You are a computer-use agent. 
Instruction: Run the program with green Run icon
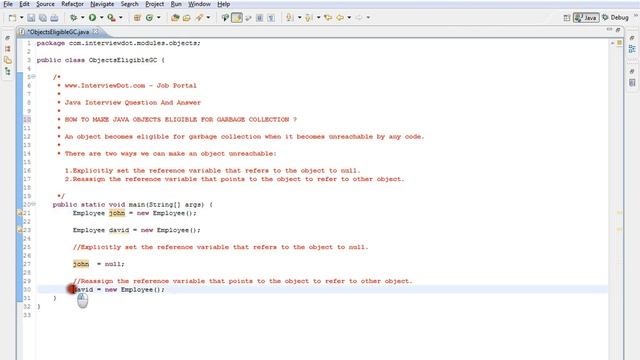coord(93,18)
